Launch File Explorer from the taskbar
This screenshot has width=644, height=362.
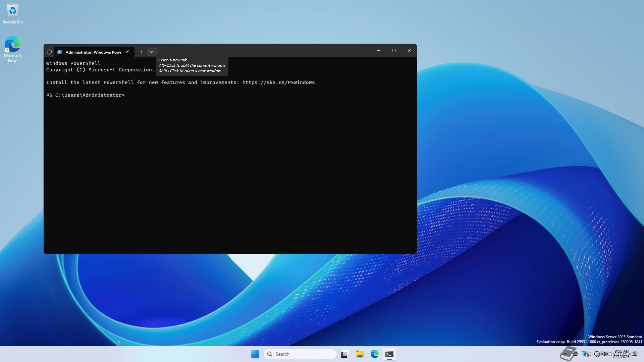click(x=360, y=354)
